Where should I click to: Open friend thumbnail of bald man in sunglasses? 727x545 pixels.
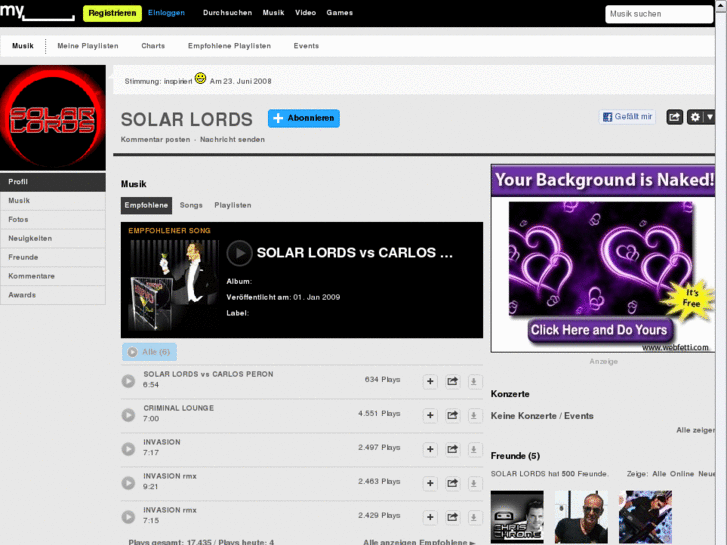coord(581,517)
